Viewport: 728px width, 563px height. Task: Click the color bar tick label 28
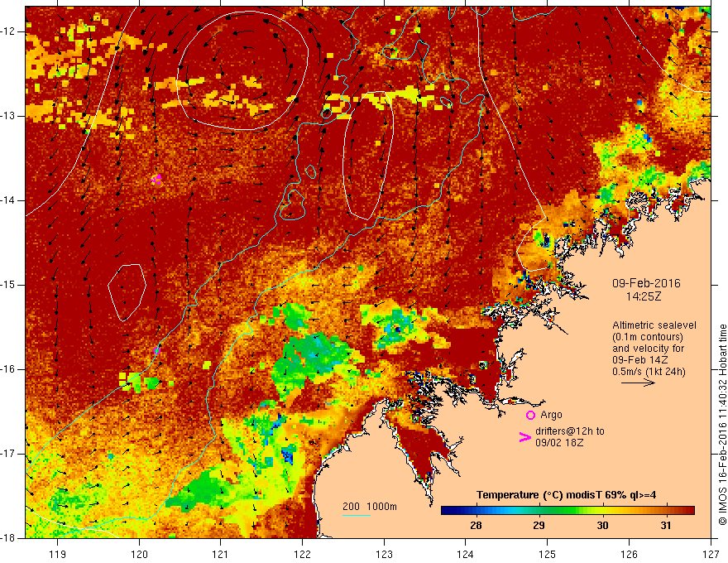(476, 526)
